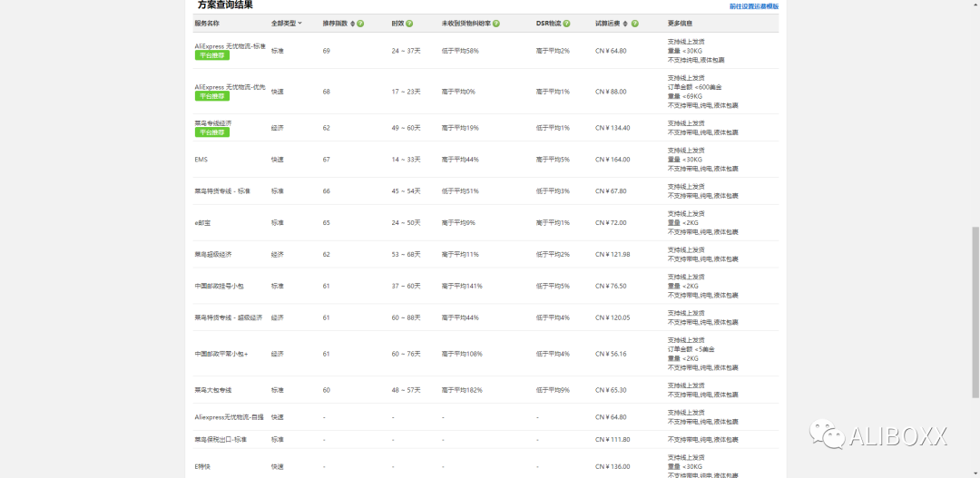
Task: Select the 菜鸟专线经济 service name
Action: pyautogui.click(x=213, y=123)
